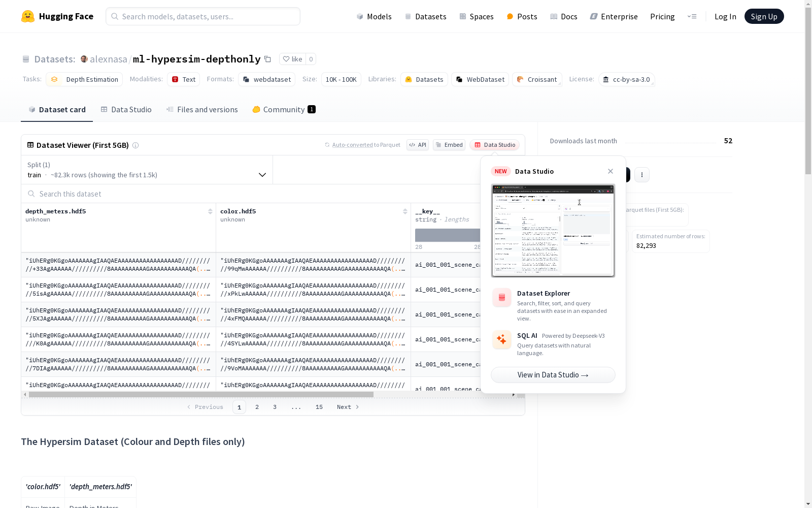Click the like count number
This screenshot has height=508, width=812.
click(311, 59)
